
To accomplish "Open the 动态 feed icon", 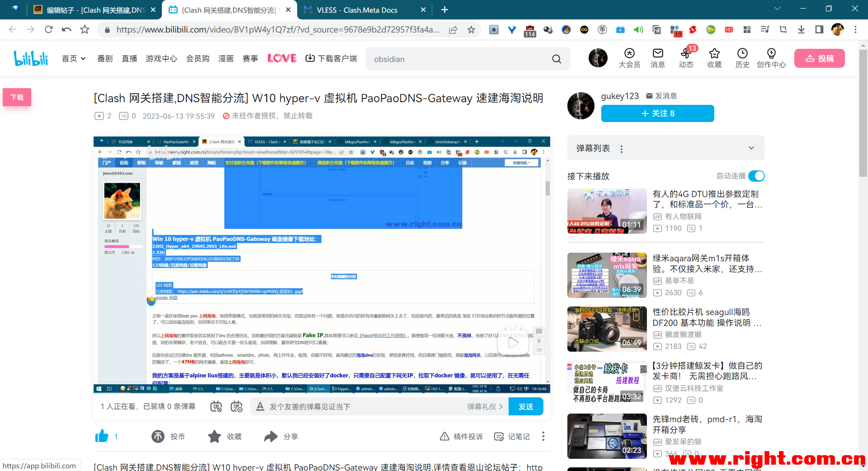I will click(686, 58).
